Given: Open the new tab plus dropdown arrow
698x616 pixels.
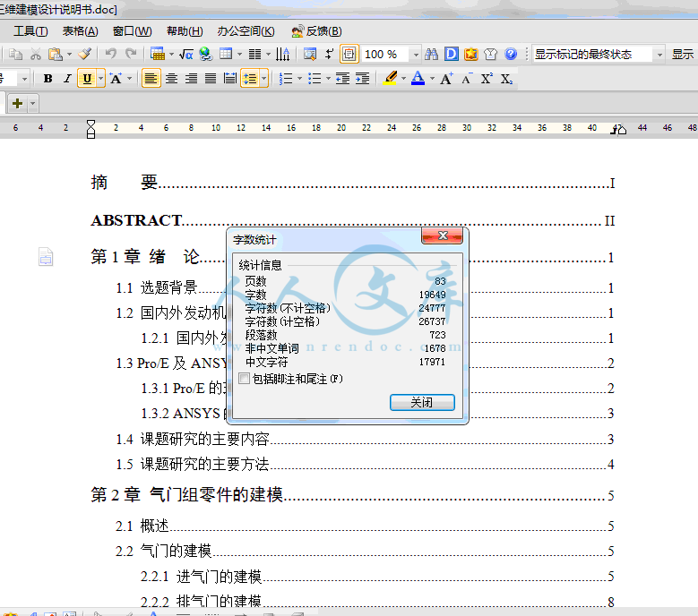Looking at the screenshot, I should tap(32, 104).
